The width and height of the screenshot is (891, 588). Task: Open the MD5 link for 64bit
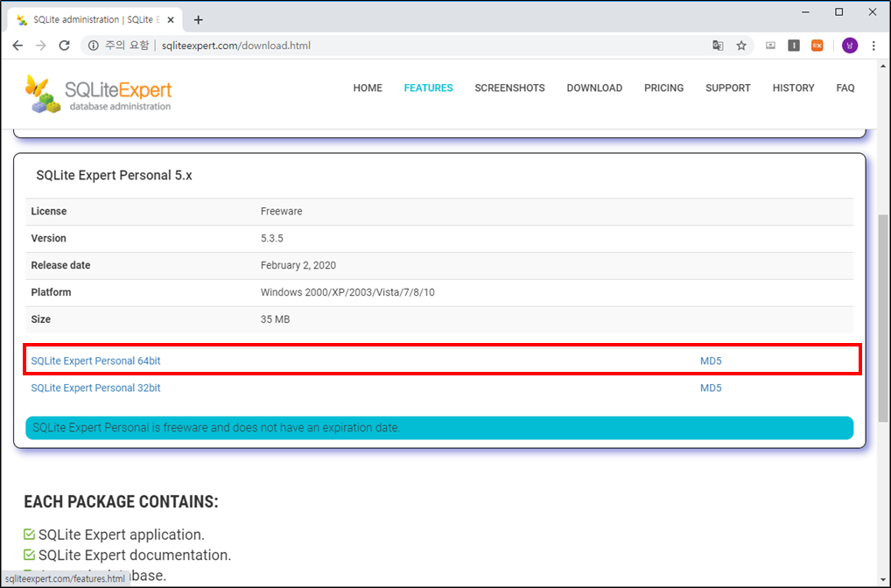click(711, 360)
